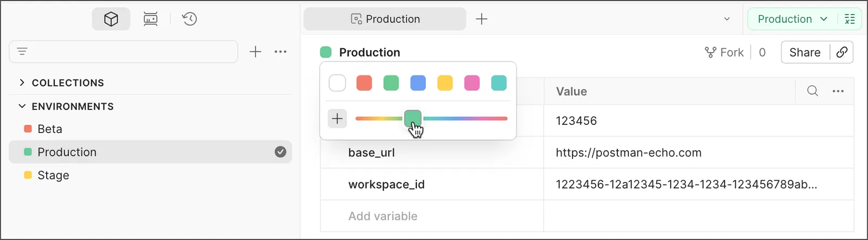Pick the pink color swatch

[472, 83]
